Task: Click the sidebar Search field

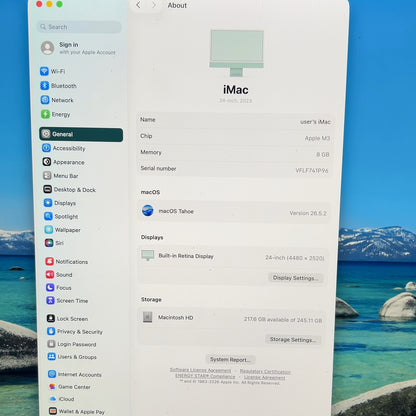Action: point(79,27)
